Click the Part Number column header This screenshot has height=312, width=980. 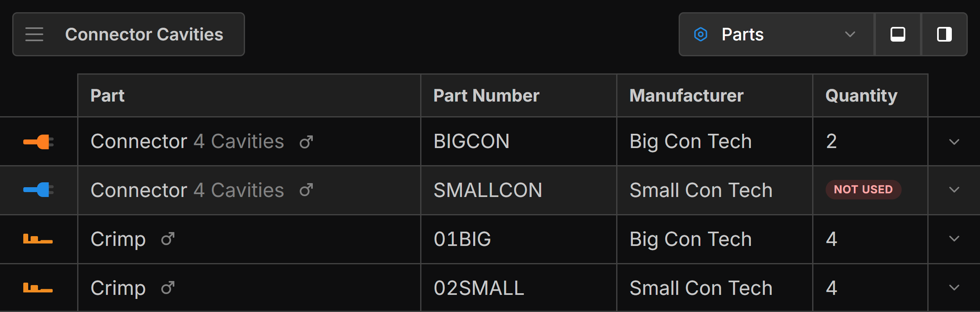tap(486, 96)
